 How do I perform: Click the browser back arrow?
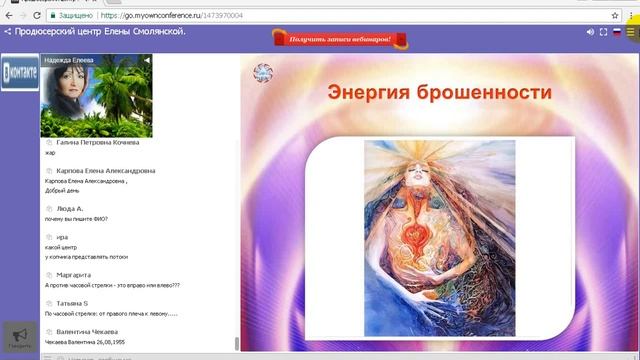[9, 16]
